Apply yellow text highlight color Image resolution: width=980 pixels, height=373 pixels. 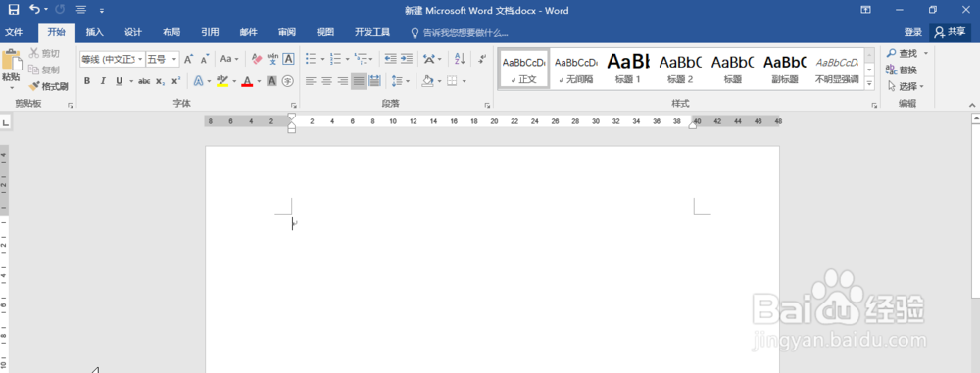pos(221,81)
